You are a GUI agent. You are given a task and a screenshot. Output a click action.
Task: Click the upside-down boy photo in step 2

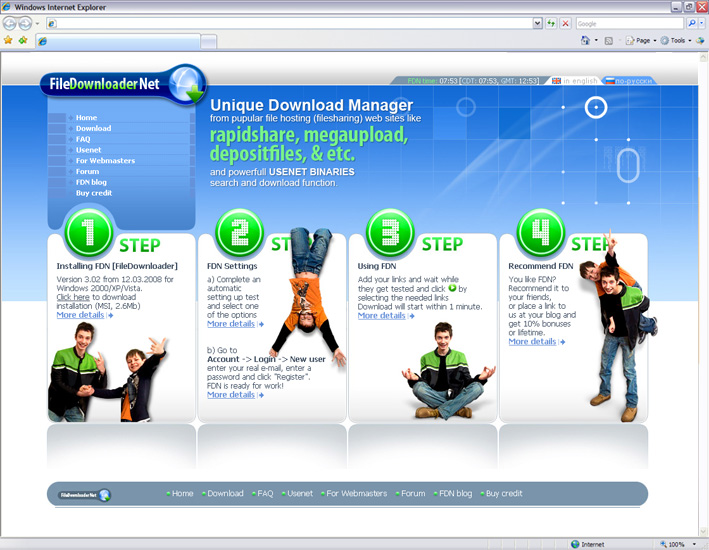point(308,294)
